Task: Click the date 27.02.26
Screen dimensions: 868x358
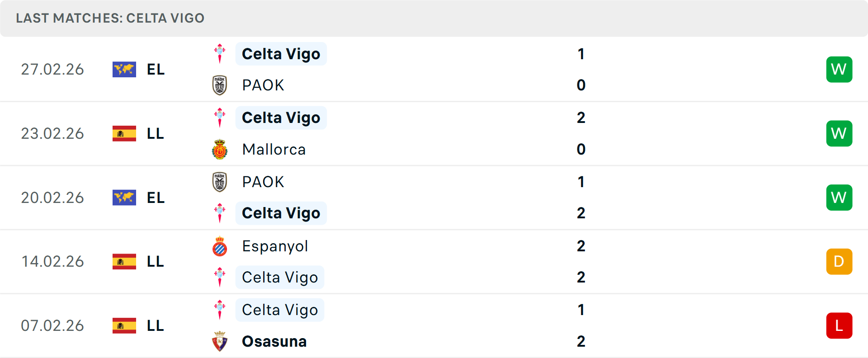Action: click(x=52, y=69)
